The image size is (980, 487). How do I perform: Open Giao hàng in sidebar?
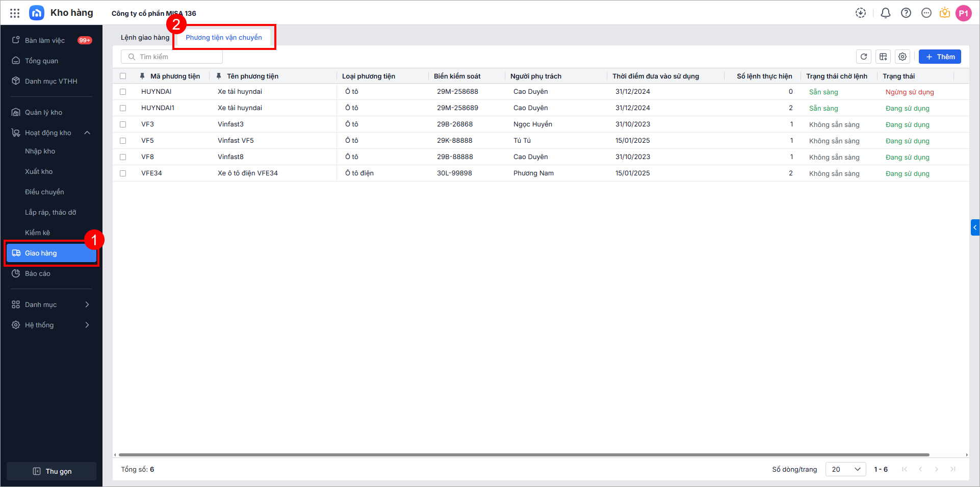[x=51, y=253]
